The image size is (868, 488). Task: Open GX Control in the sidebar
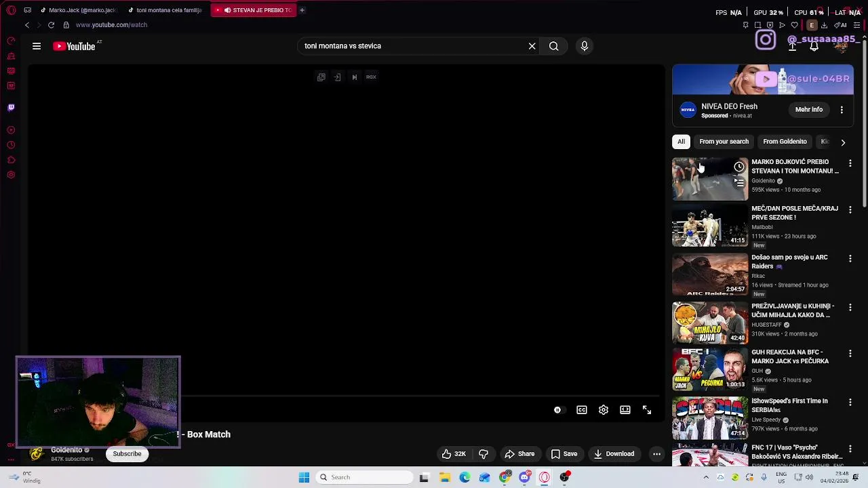tap(11, 41)
